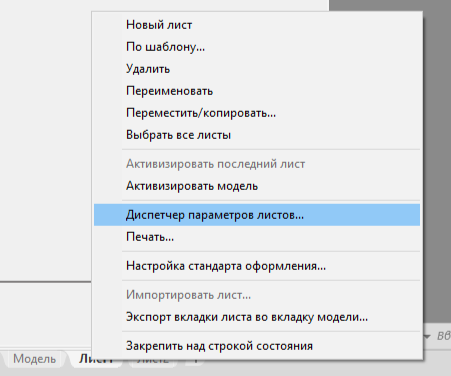Choose "Переименовать" menu item

[x=257, y=91]
